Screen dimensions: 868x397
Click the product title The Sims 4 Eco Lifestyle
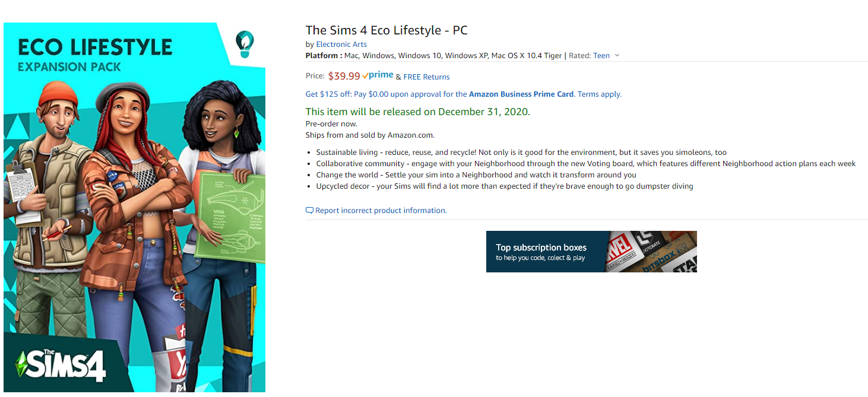(387, 30)
